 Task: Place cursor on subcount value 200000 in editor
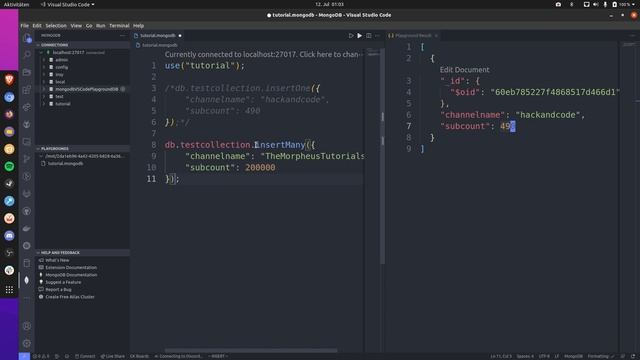coord(260,167)
